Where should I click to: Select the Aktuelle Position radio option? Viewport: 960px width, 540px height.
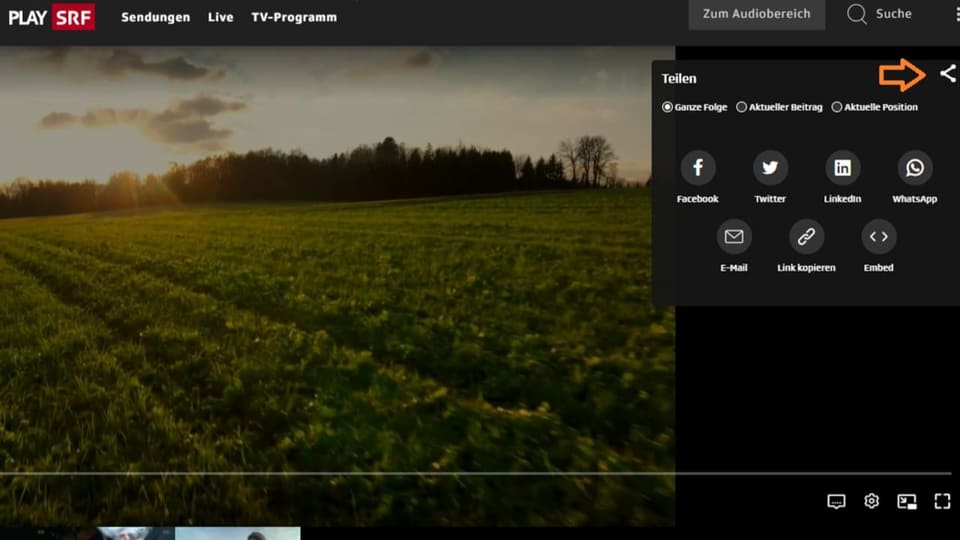836,107
